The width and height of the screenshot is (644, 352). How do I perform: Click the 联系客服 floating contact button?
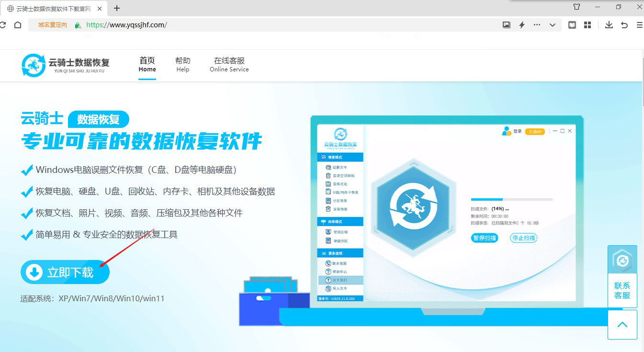coord(622,290)
